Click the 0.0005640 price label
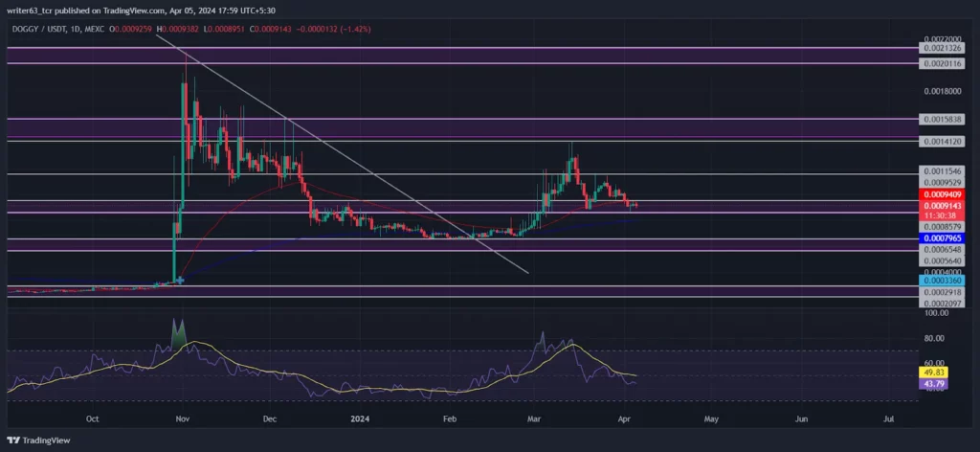This screenshot has height=452, width=980. coord(940,260)
